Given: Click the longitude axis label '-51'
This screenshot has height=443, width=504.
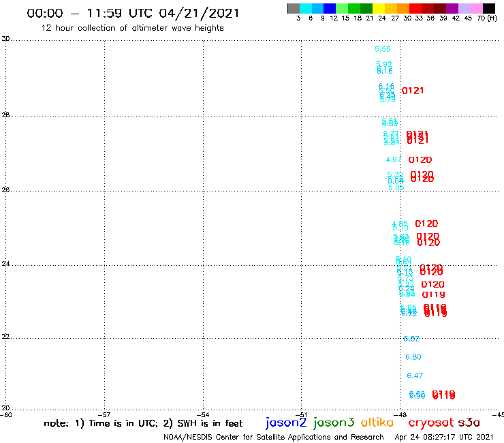Looking at the screenshot, I should click(301, 415).
